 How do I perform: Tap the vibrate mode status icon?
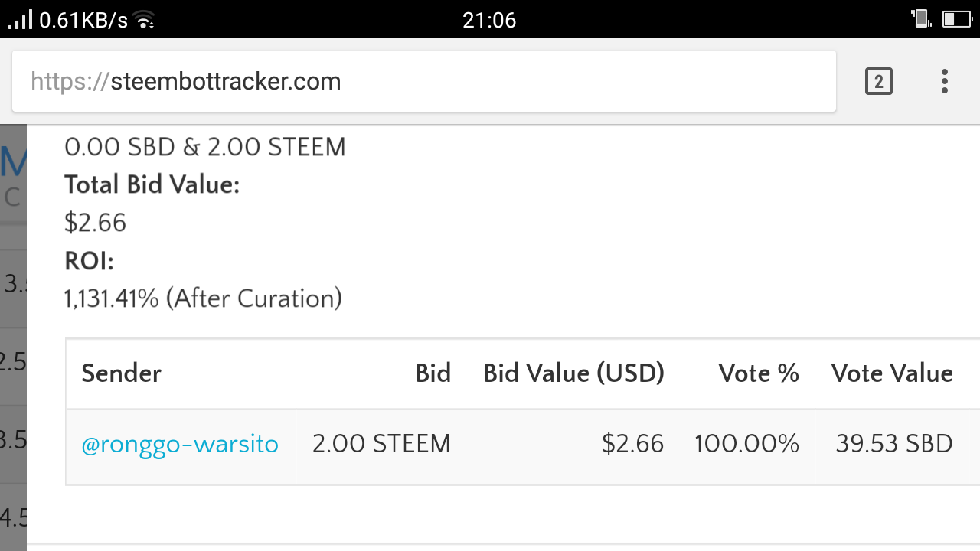tap(920, 19)
